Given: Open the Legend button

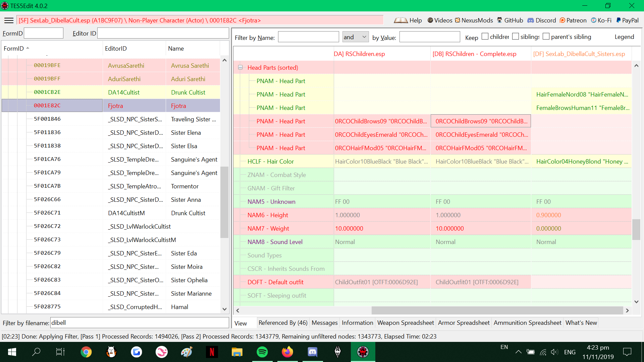Looking at the screenshot, I should pos(624,37).
